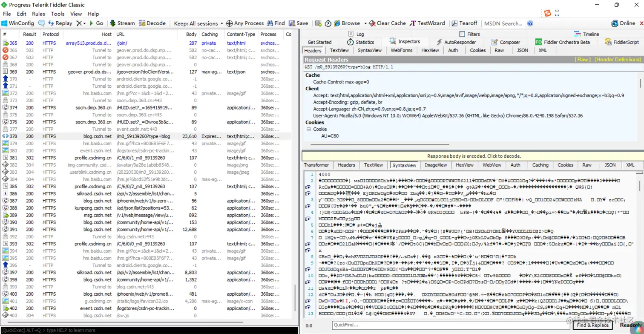The image size is (644, 334).
Task: Launch browser via Browse button
Action: (x=347, y=23)
